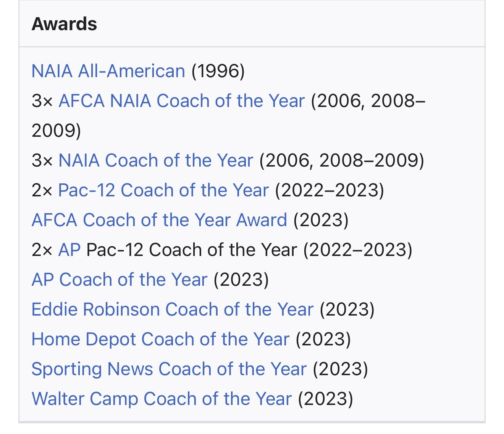Click the AFCA NAIA Coach of the Year link
Viewport: 504px width, 434px height.
click(x=181, y=101)
